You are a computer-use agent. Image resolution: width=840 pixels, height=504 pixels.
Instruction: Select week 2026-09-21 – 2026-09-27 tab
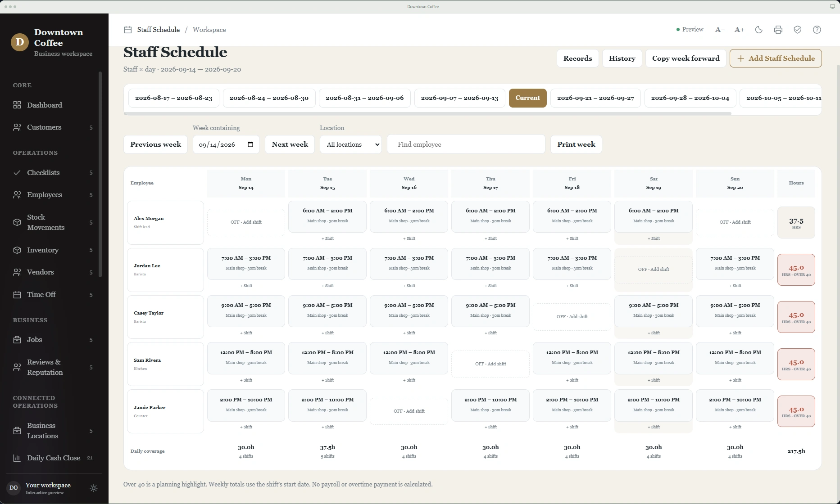pos(595,98)
